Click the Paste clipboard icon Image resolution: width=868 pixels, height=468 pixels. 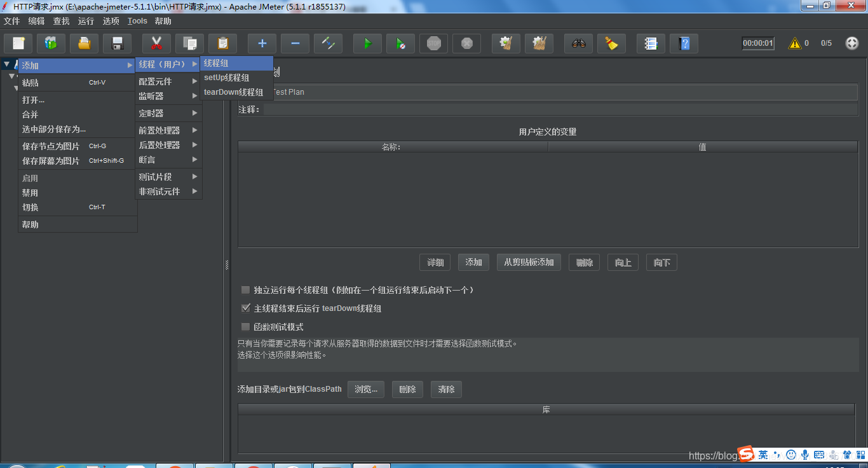click(x=222, y=43)
